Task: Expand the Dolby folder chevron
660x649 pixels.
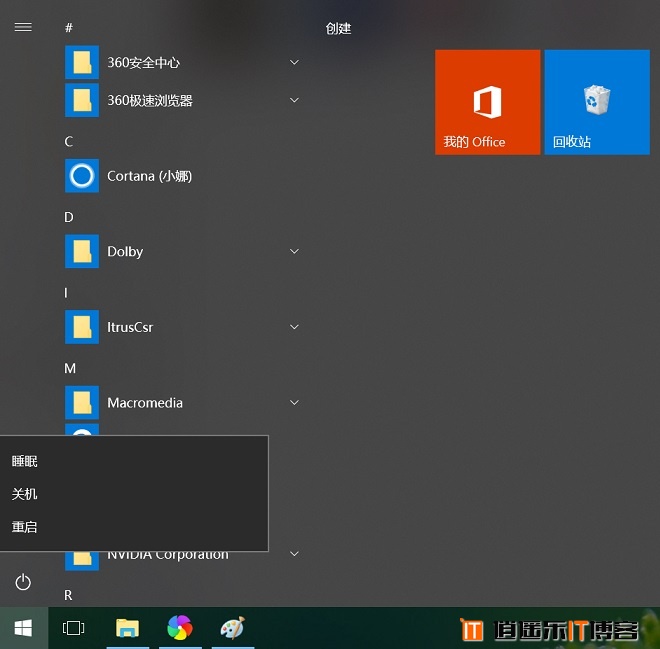Action: click(x=294, y=251)
